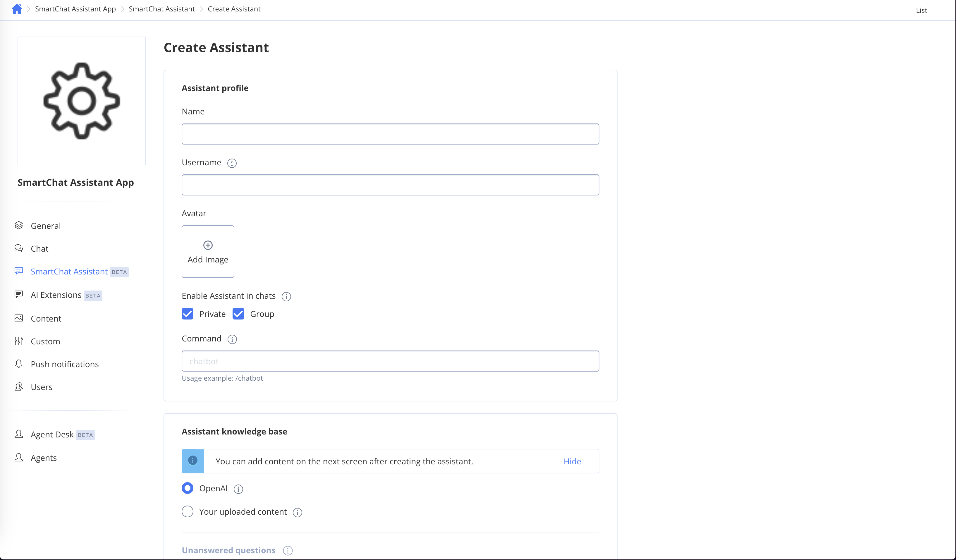This screenshot has width=956, height=560.
Task: Click the OpenAI info icon
Action: 238,489
